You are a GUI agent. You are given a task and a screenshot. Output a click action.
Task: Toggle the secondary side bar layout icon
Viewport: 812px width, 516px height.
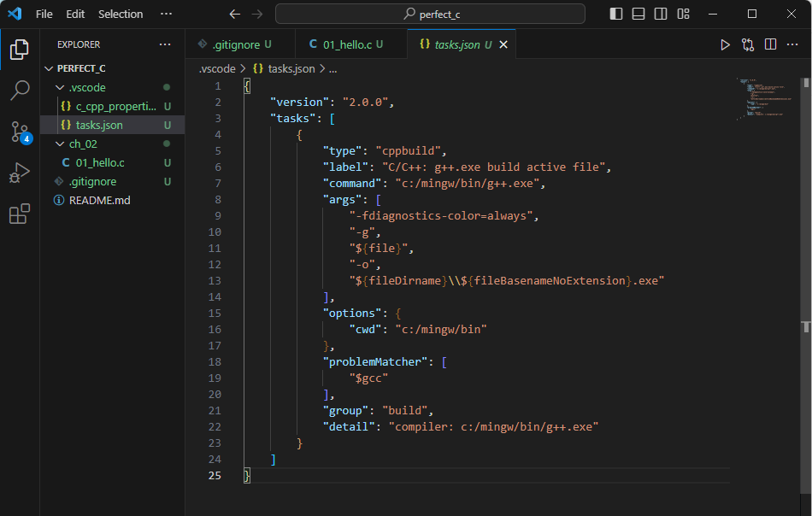(661, 14)
